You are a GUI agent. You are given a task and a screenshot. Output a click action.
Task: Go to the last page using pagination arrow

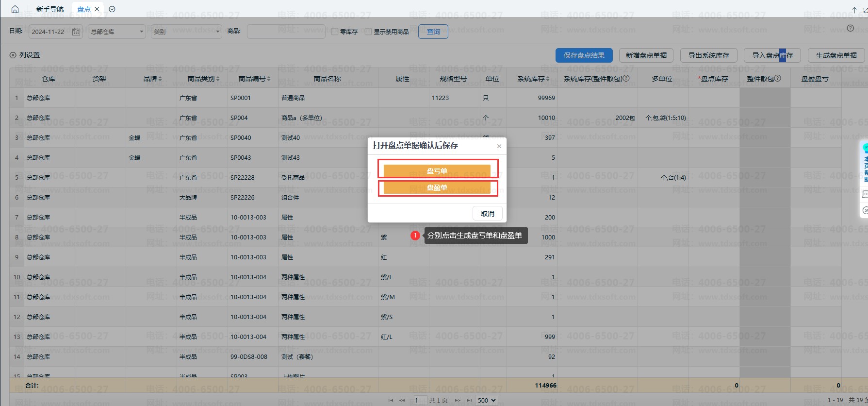(469, 401)
